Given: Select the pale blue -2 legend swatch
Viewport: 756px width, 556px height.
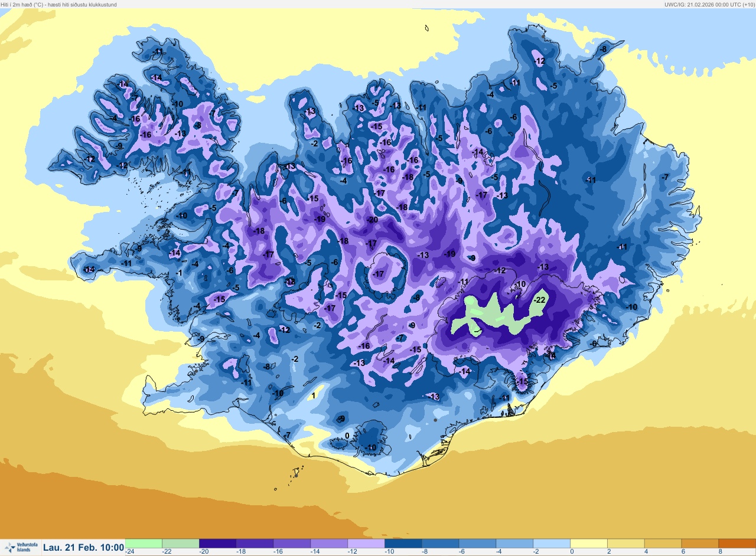Looking at the screenshot, I should (552, 543).
